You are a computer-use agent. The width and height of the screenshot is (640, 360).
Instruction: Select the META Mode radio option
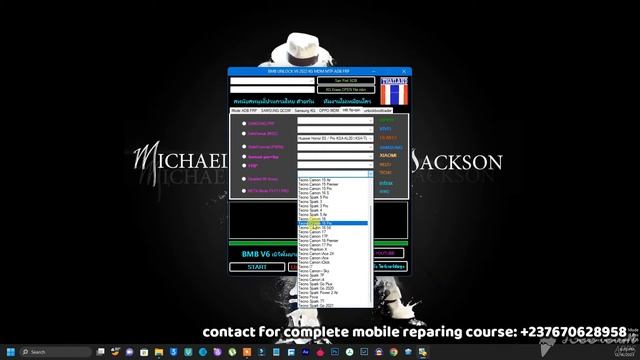click(x=244, y=191)
